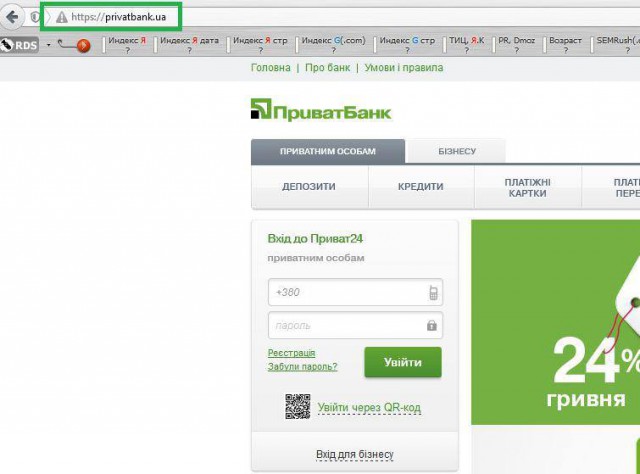The image size is (640, 474).
Task: Click the Вхід для бізнесу link
Action: click(354, 455)
